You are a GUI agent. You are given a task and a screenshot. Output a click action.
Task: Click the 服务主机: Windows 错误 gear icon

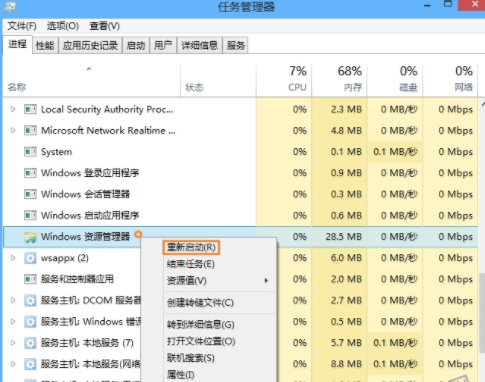tap(30, 322)
